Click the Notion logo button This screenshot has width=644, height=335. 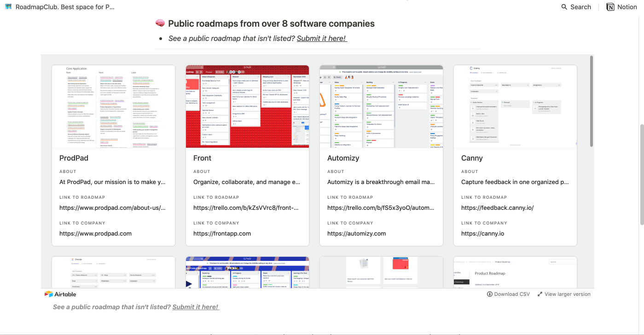tap(621, 7)
